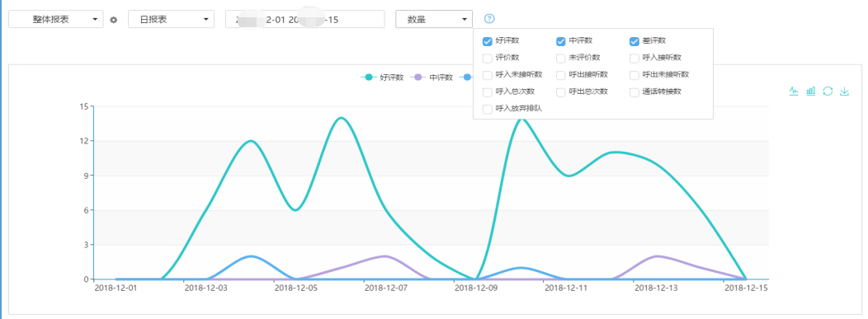This screenshot has width=868, height=319.
Task: Tick the 呼出未接听数 checkbox
Action: tap(634, 75)
